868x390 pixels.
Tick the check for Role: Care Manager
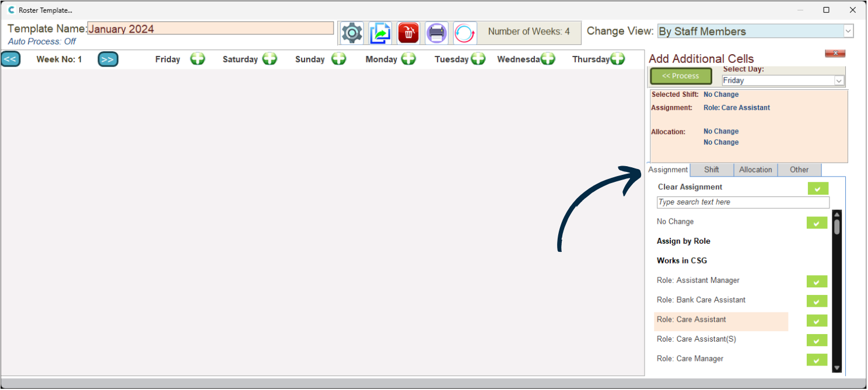tap(817, 360)
